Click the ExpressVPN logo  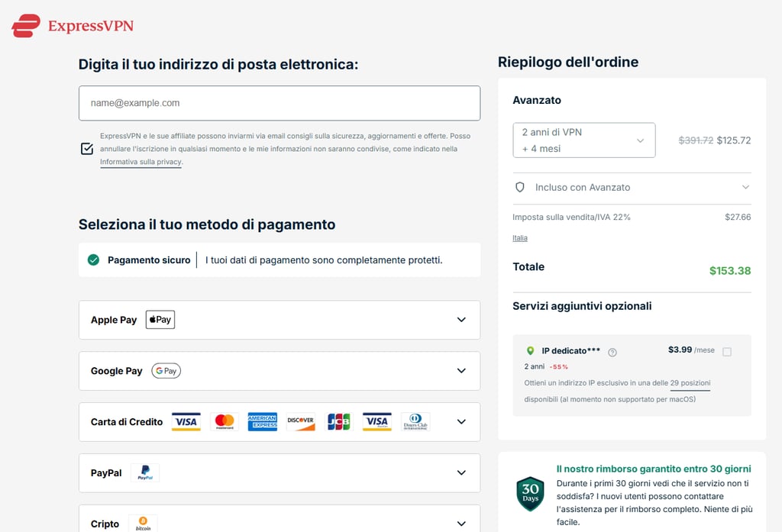pos(73,25)
